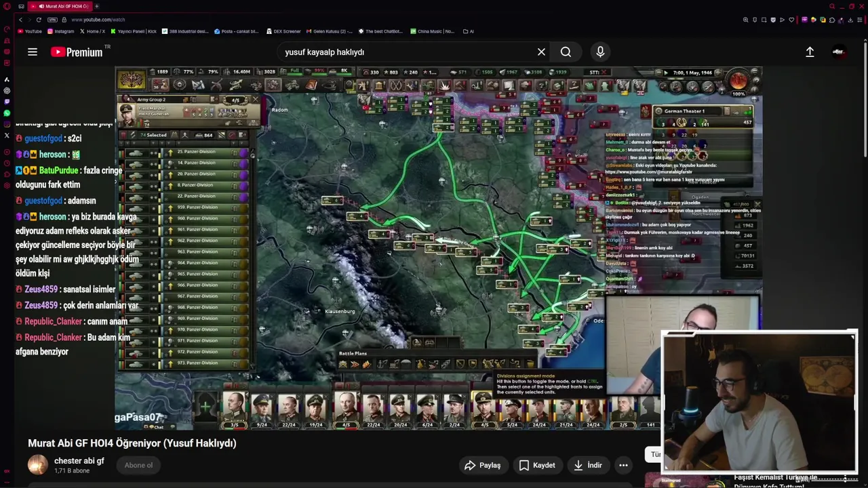
Task: Open the extensions cube icon
Action: [x=832, y=20]
